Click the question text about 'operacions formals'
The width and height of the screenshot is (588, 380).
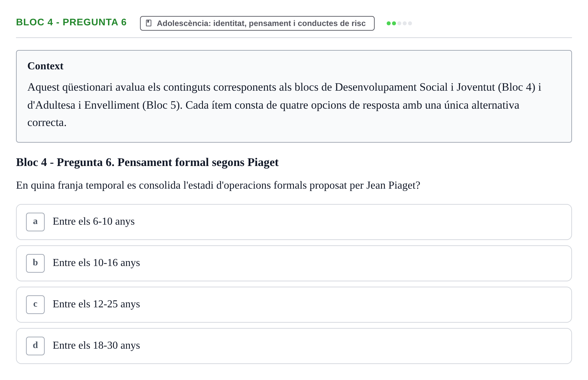click(218, 185)
